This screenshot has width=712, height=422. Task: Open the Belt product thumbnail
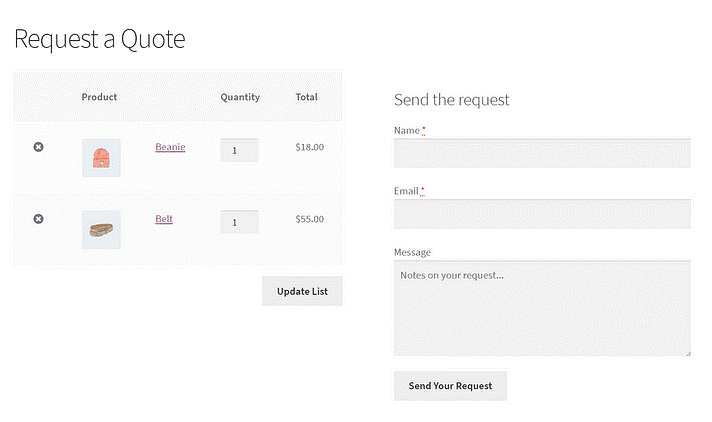pos(101,229)
